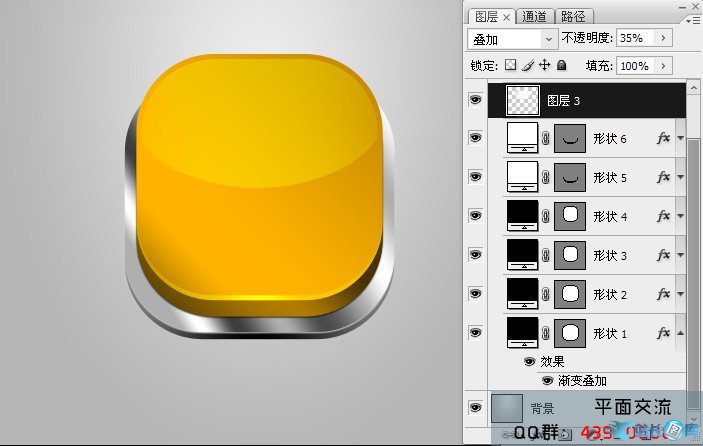Expand effects arrow on 形状 5
Screen dimensions: 703x446
point(681,177)
